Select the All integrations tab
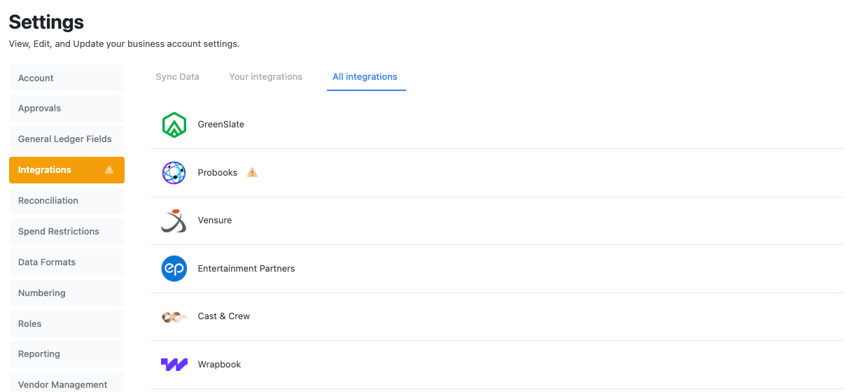 coord(365,77)
